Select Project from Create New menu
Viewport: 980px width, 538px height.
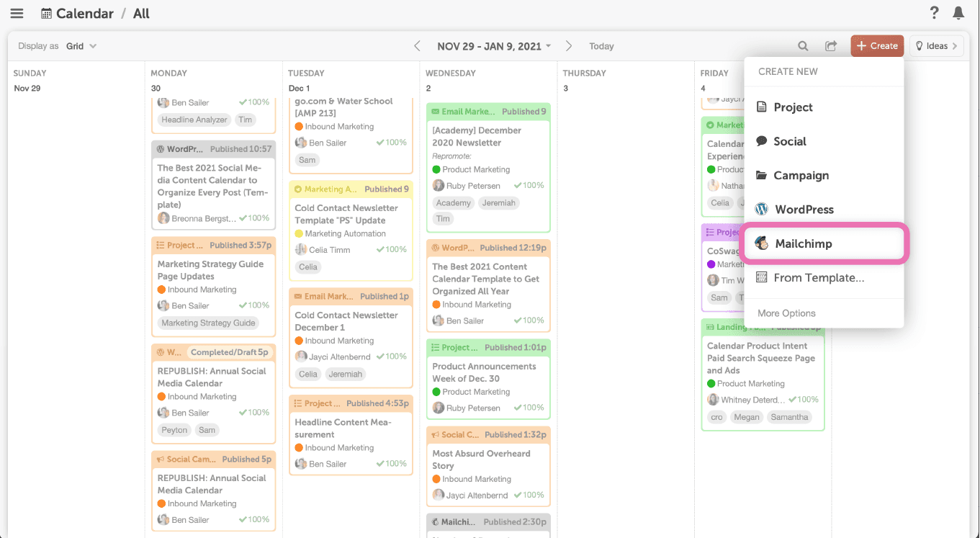tap(824, 107)
